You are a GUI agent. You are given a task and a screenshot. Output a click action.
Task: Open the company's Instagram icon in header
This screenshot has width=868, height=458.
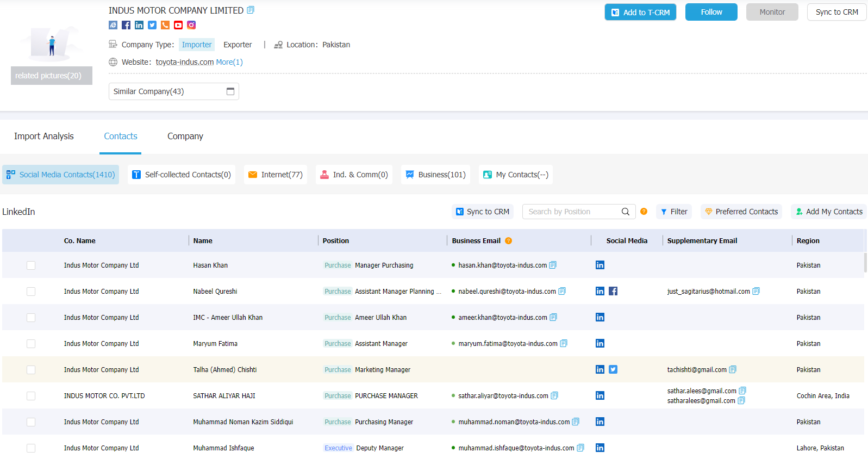tap(191, 25)
